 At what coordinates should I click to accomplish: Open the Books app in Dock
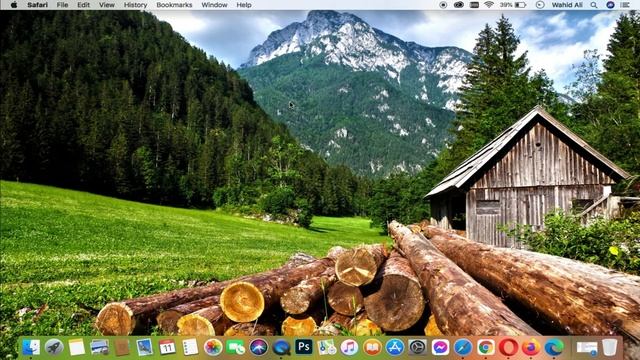click(x=372, y=347)
